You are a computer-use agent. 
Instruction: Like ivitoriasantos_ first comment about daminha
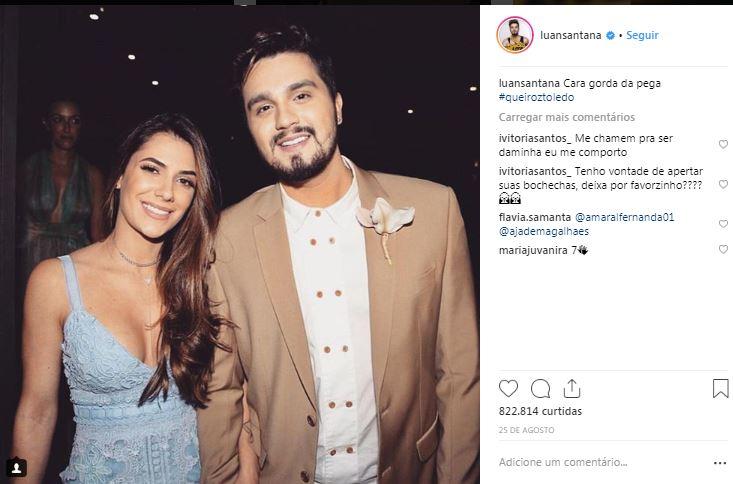(x=723, y=145)
